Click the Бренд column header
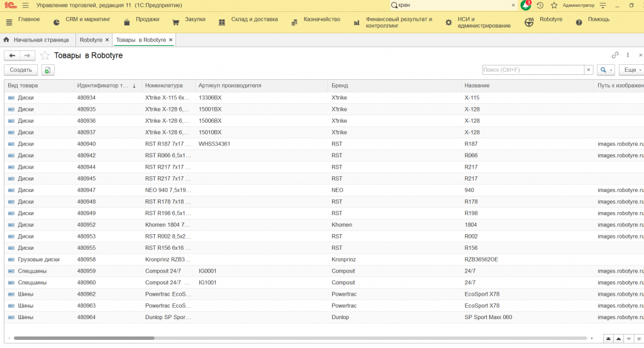 point(395,86)
